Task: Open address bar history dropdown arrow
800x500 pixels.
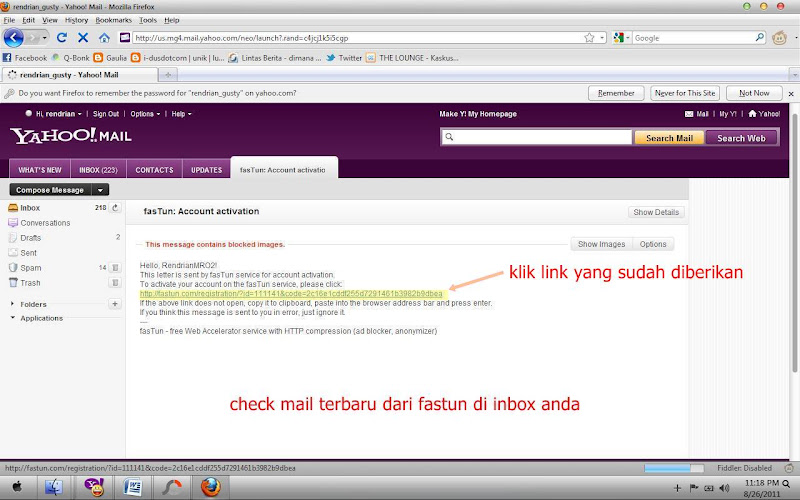Action: (x=602, y=38)
